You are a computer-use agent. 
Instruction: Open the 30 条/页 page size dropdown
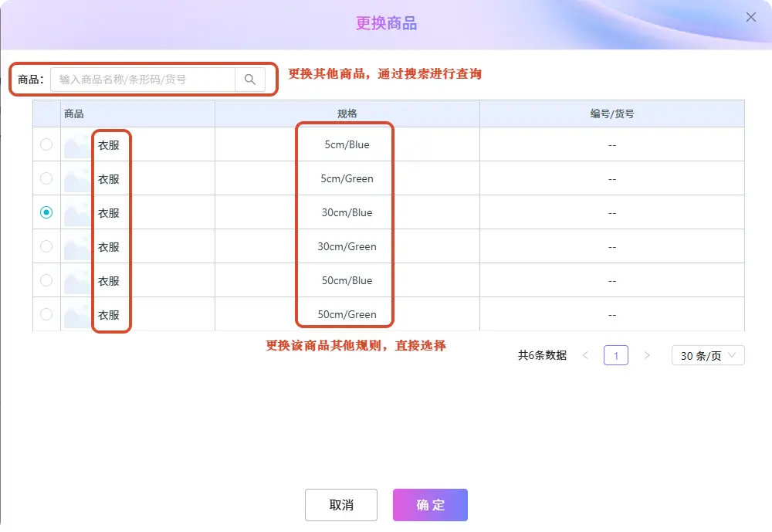(708, 355)
